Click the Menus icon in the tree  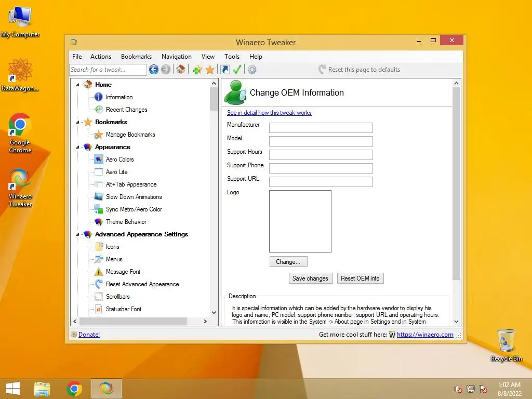99,259
